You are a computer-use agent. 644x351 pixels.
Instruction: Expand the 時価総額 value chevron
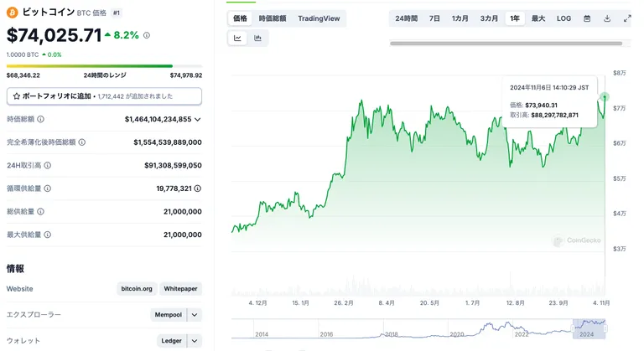[198, 120]
